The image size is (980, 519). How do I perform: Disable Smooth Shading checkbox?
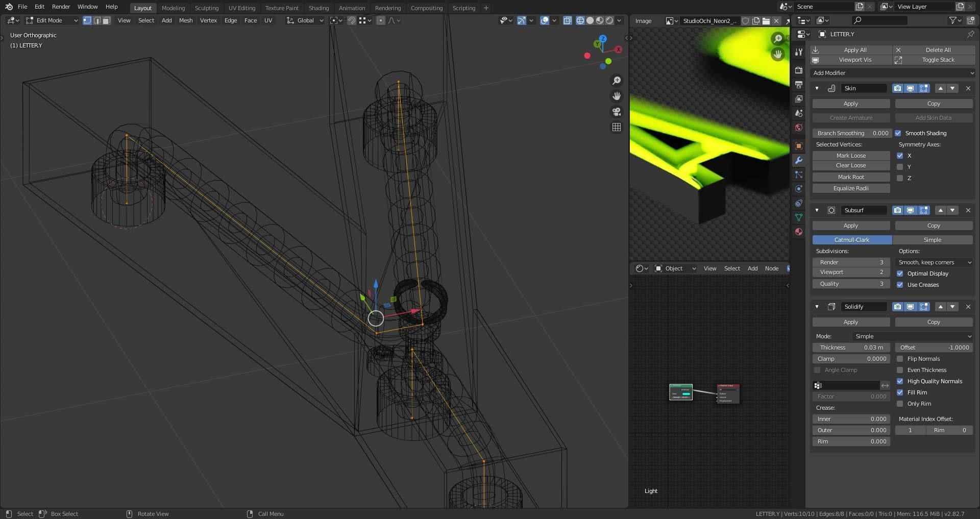coord(898,133)
